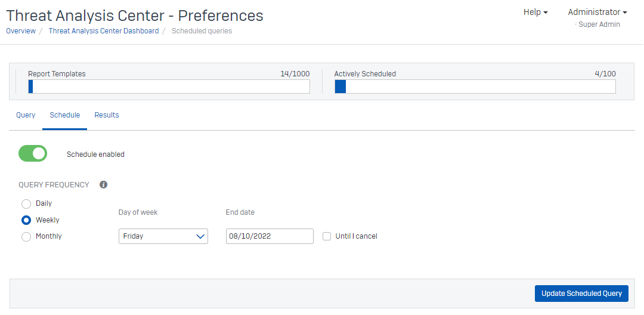The image size is (644, 315).
Task: Select the Daily frequency radio button
Action: coord(26,204)
